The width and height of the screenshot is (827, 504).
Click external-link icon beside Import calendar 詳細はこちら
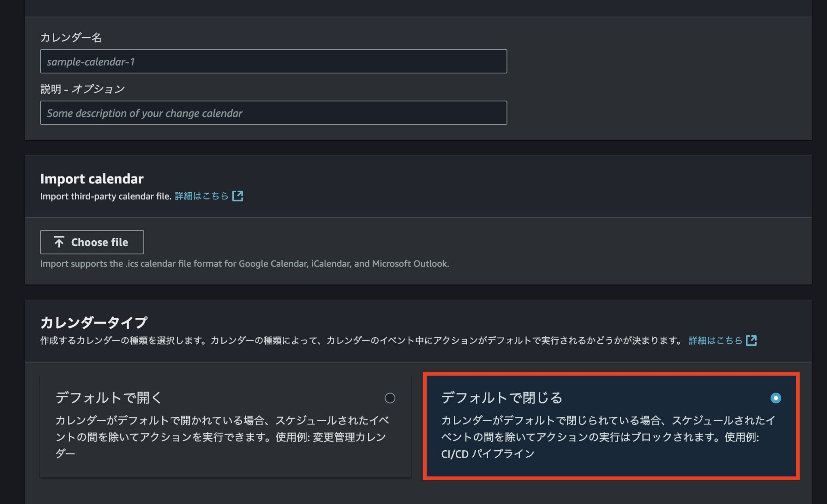[238, 196]
